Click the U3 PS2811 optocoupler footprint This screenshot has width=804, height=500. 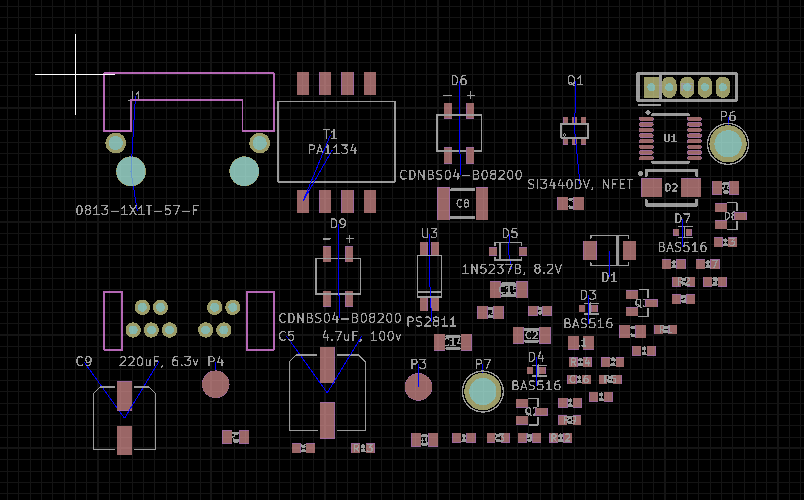[x=429, y=273]
